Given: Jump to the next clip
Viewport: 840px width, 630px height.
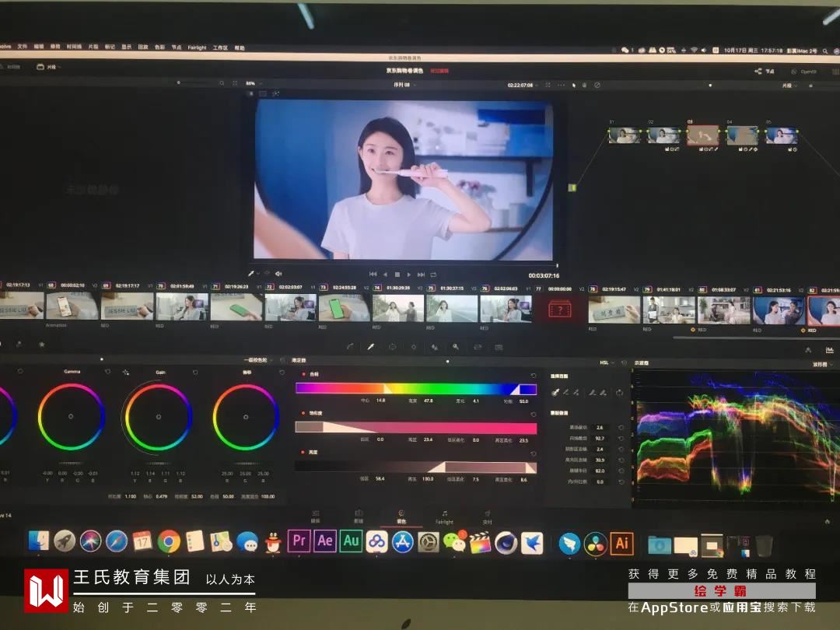Looking at the screenshot, I should pos(421,275).
